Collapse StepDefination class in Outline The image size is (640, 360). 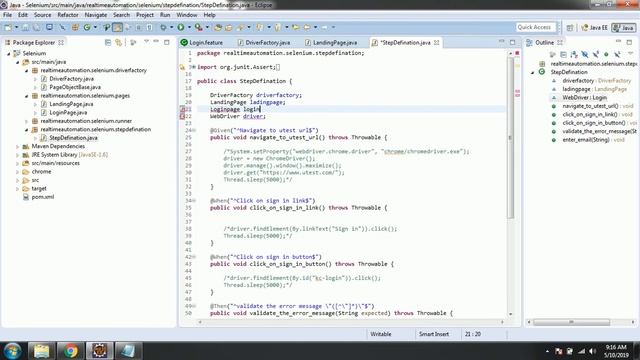pyautogui.click(x=532, y=72)
